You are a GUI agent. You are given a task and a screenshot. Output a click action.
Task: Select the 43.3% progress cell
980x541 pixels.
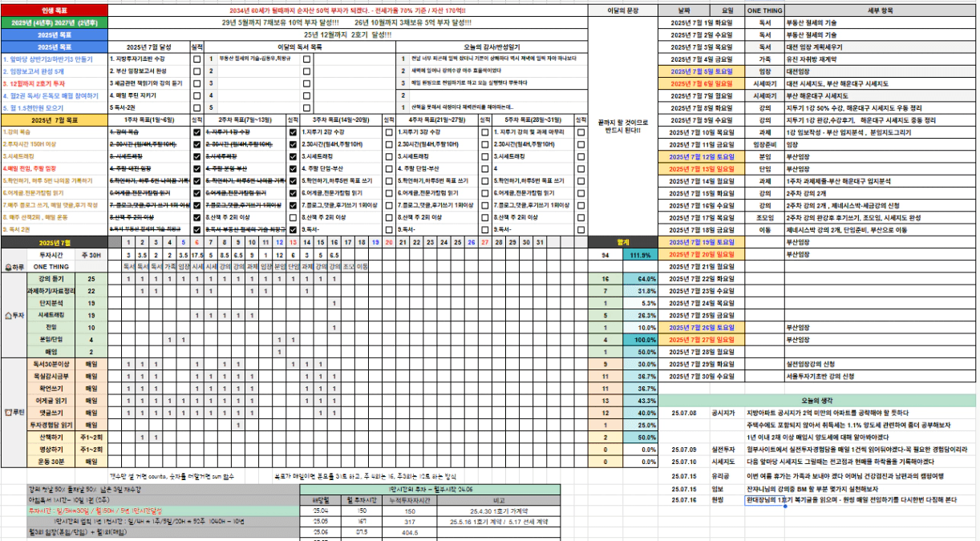click(x=640, y=400)
